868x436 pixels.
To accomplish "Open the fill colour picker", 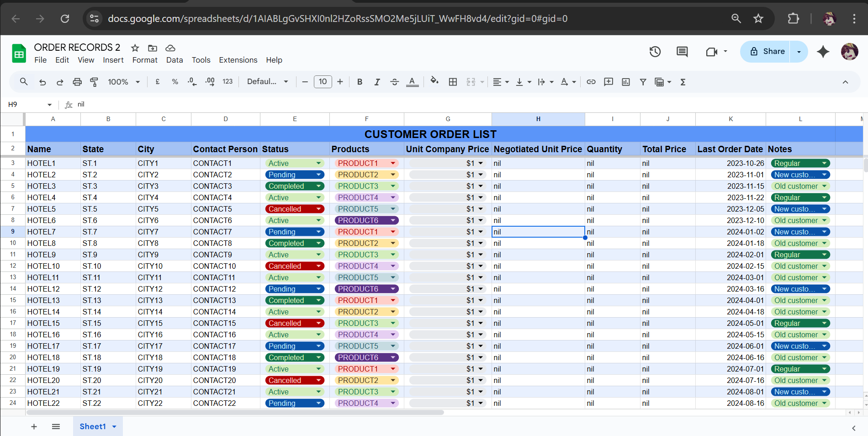I will 434,82.
